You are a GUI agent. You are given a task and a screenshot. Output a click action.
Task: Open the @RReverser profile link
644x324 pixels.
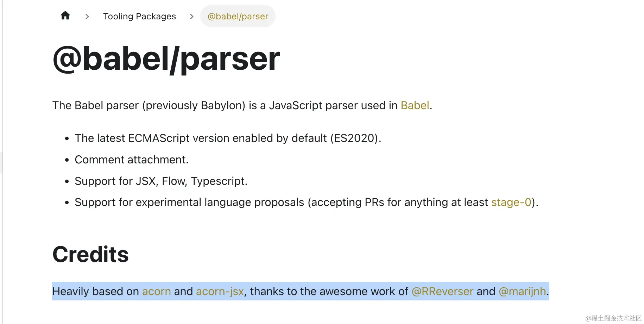pyautogui.click(x=442, y=291)
